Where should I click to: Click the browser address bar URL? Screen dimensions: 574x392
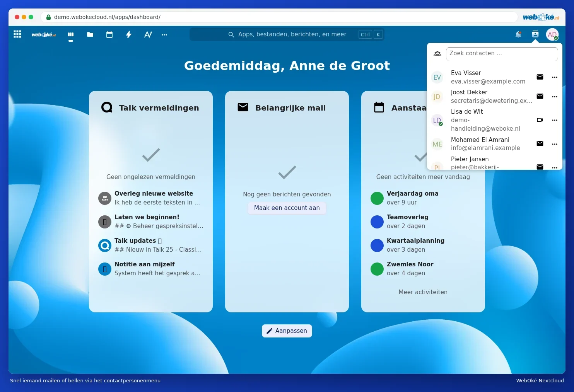click(x=107, y=17)
